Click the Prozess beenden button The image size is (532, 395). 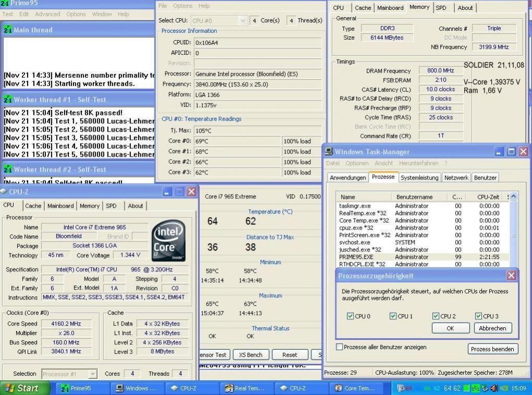click(x=493, y=349)
